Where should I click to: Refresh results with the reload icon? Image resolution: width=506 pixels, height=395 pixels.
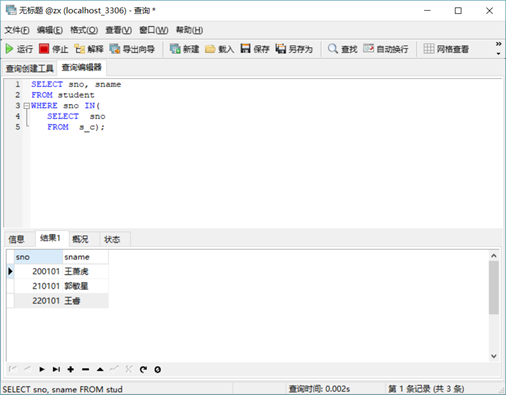click(143, 369)
